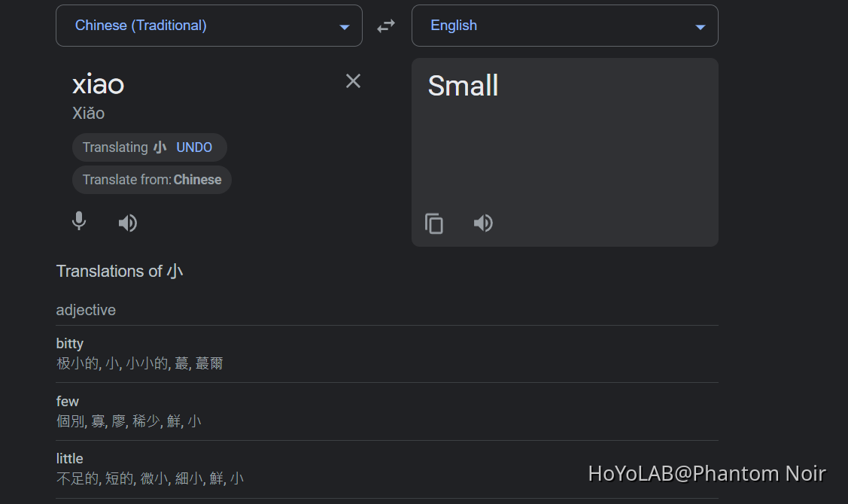Click UNDO to revert the translation
Screen dimensions: 848x504
[194, 147]
